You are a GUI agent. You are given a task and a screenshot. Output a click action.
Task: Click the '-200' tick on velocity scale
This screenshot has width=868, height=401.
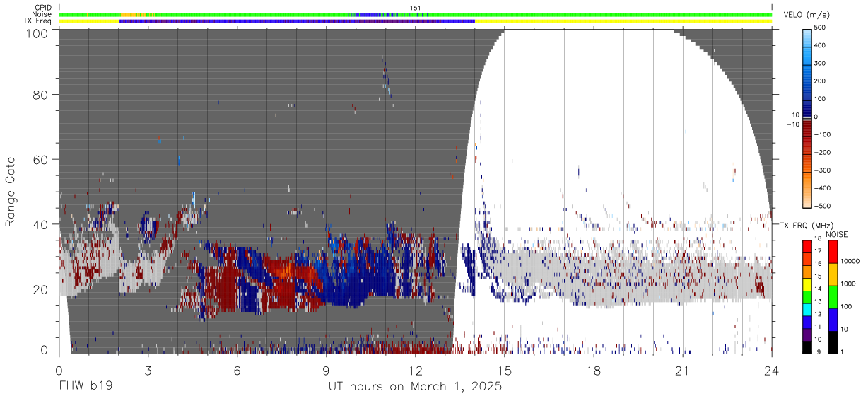click(x=821, y=152)
